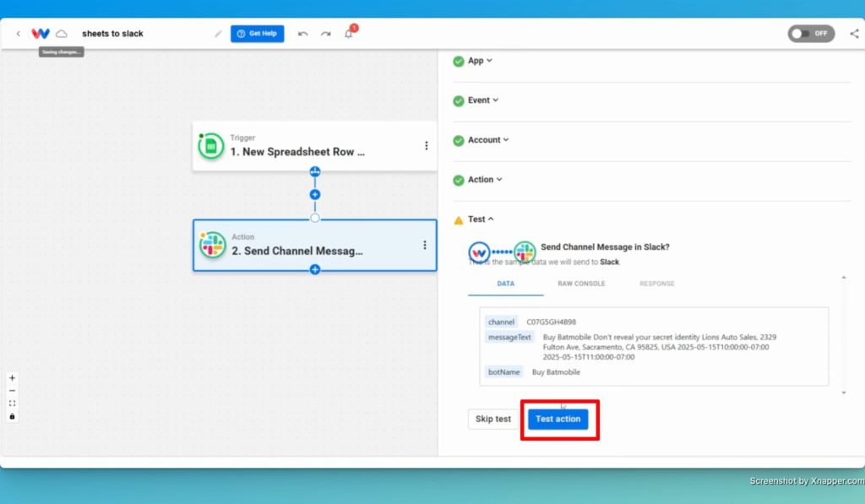Open the Slack action three-dot menu
The height and width of the screenshot is (504, 865).
pos(424,245)
